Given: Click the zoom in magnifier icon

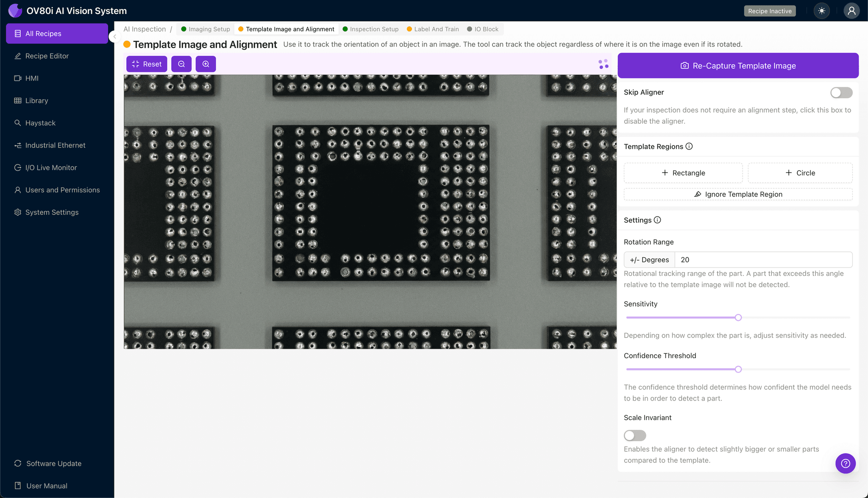Looking at the screenshot, I should (206, 64).
